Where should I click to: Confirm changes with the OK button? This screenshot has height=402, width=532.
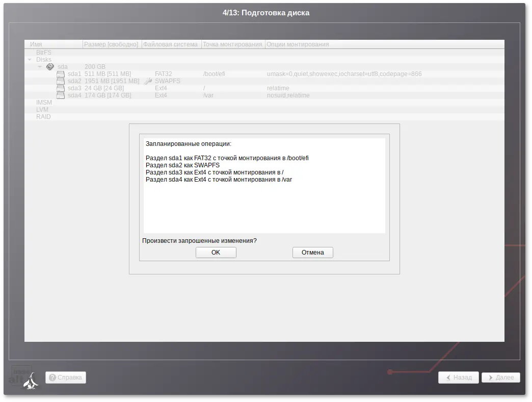216,252
